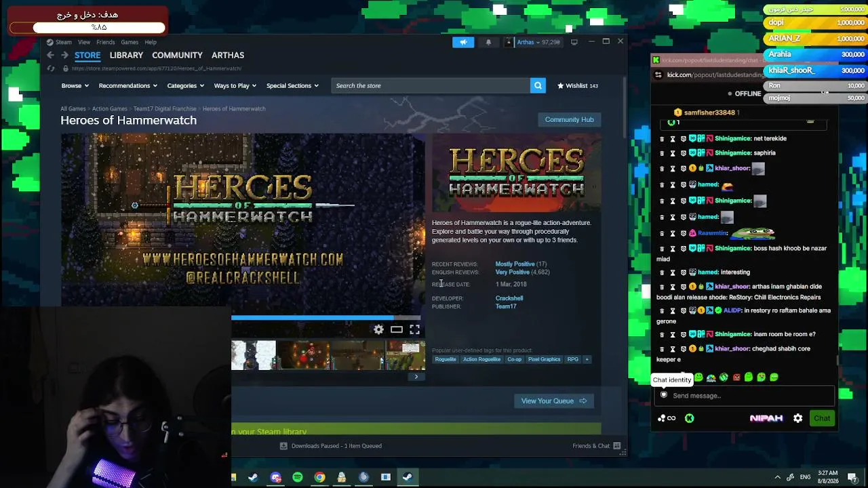Open publisher Team17 link
Screen dimensions: 868x488
(x=506, y=306)
